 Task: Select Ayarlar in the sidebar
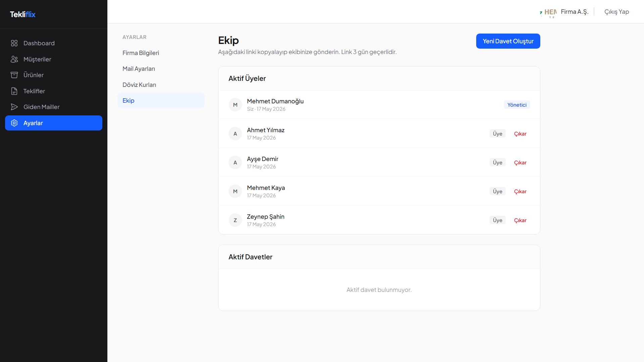(x=54, y=123)
